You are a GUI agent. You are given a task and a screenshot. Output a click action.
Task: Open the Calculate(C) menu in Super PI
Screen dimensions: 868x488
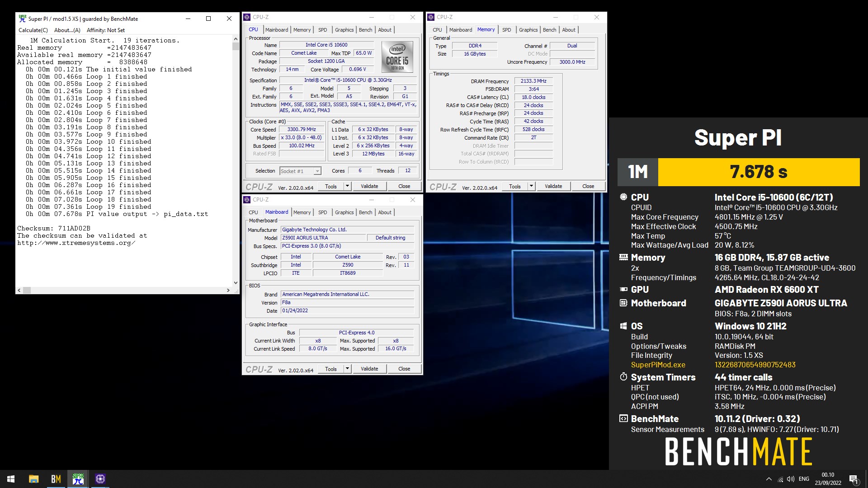point(33,30)
